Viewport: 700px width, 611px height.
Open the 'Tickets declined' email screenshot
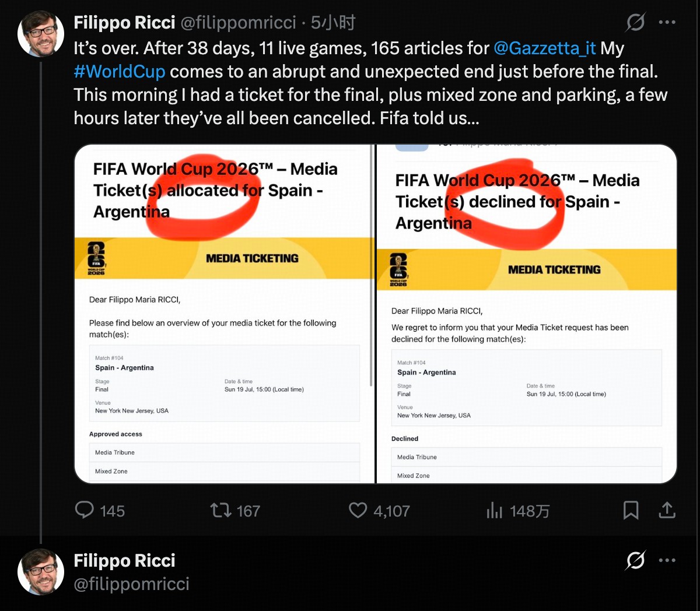(x=527, y=314)
